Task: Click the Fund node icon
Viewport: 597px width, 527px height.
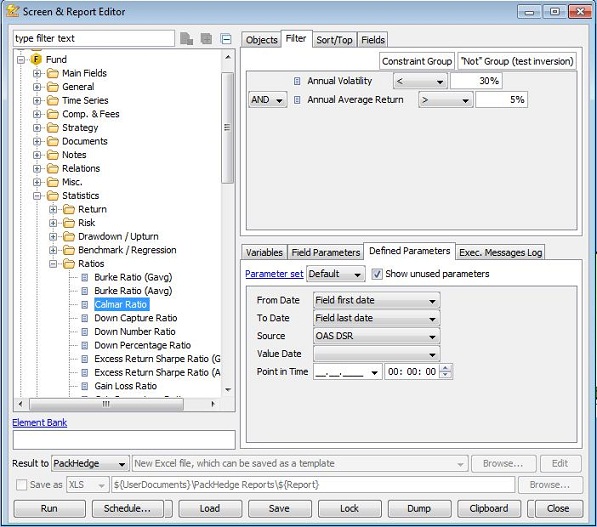Action: (36, 59)
